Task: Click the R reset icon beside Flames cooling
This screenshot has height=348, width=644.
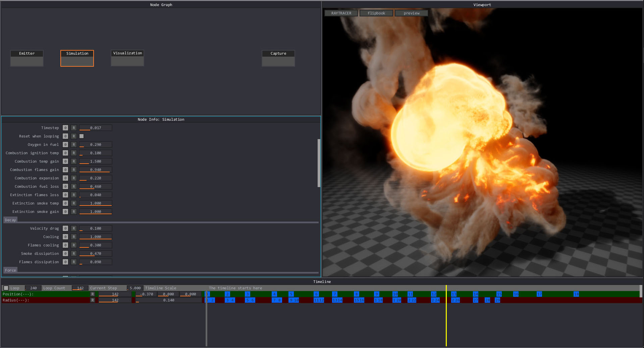Action: click(x=74, y=245)
